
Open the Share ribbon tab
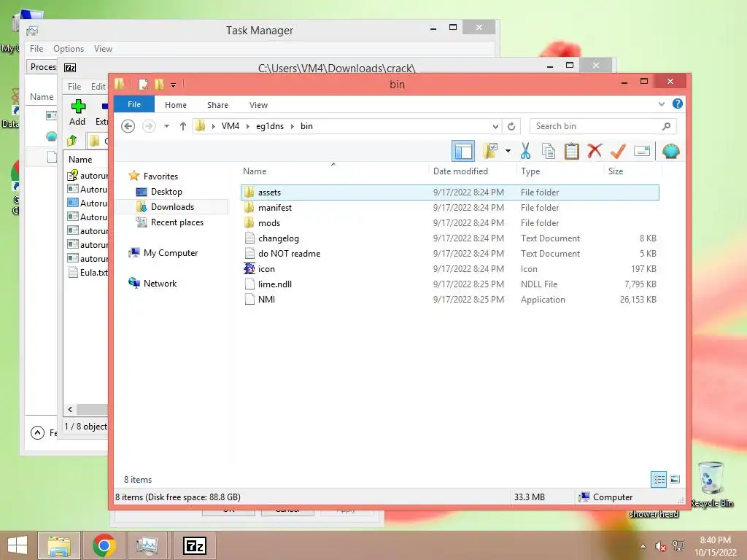tap(217, 105)
